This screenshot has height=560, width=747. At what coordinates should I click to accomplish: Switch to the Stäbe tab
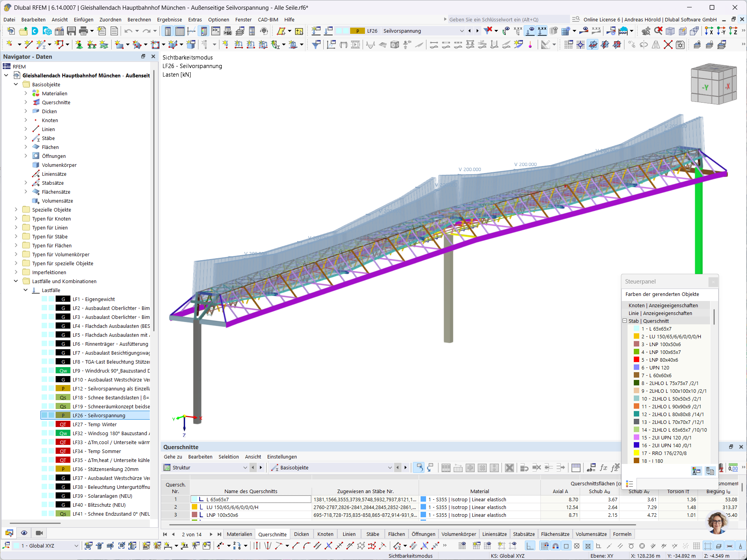point(373,534)
